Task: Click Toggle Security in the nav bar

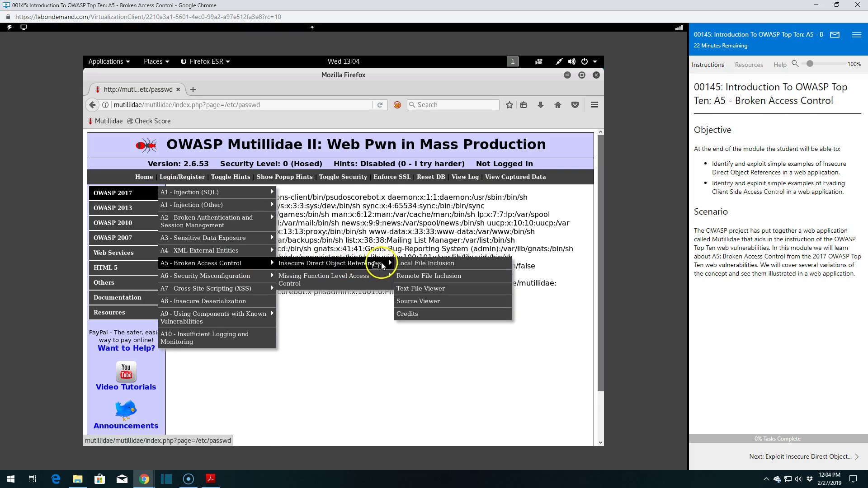Action: [x=343, y=177]
